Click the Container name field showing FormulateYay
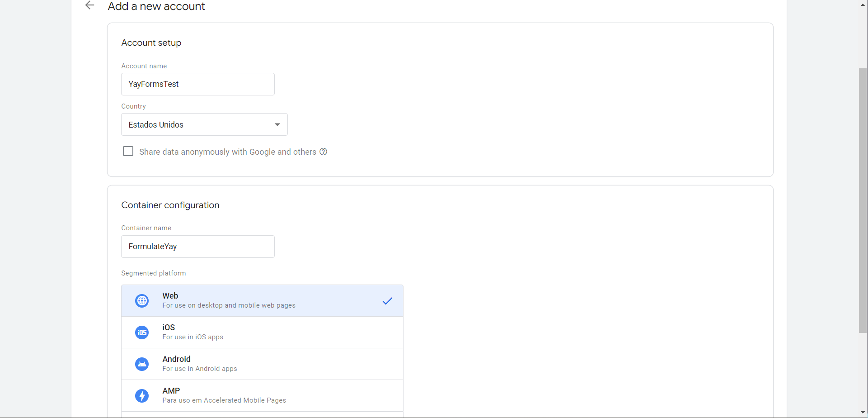This screenshot has height=418, width=868. point(197,246)
